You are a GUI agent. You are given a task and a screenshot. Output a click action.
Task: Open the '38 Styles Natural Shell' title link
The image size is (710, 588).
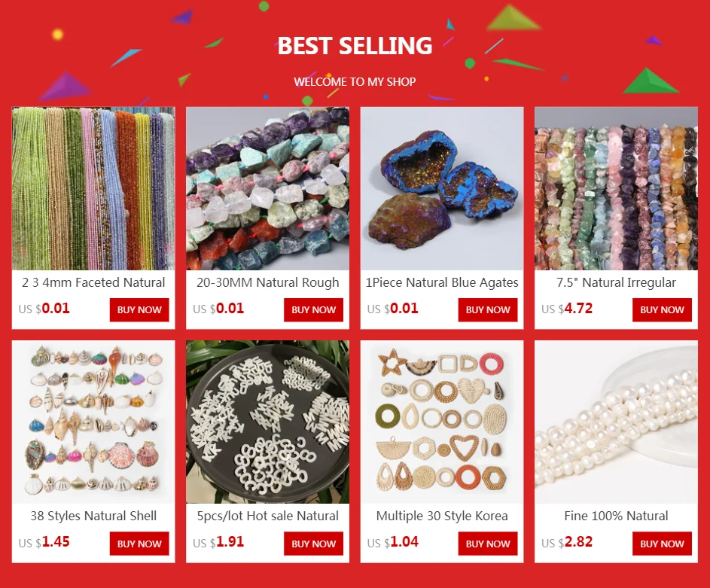tap(93, 516)
